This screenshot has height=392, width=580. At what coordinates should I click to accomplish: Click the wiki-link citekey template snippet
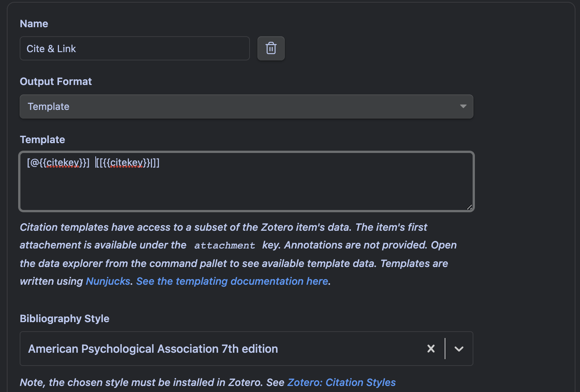click(127, 163)
